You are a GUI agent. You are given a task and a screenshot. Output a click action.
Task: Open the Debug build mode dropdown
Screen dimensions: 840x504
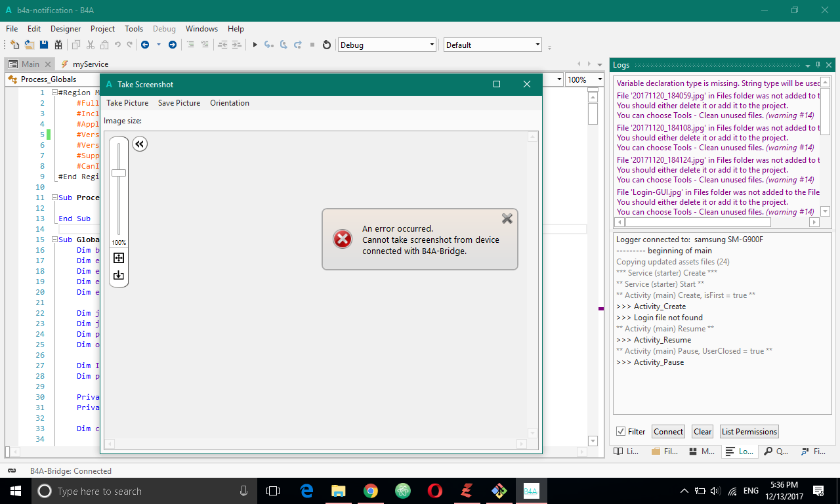tap(387, 45)
